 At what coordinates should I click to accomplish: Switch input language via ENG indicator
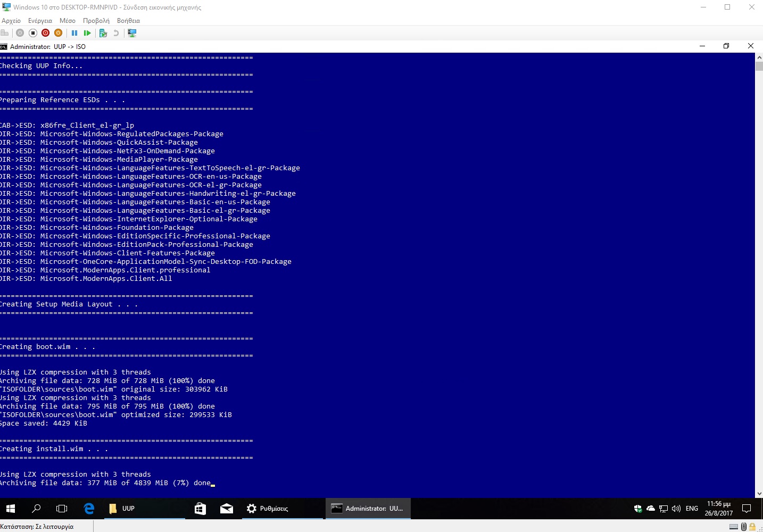point(692,509)
